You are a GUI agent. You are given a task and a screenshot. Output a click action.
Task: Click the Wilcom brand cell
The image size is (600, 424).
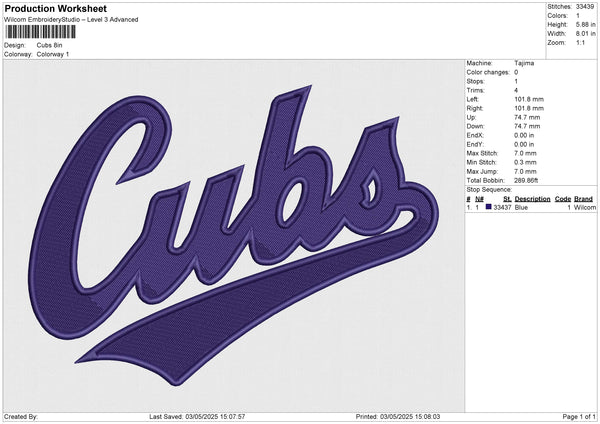[x=585, y=207]
